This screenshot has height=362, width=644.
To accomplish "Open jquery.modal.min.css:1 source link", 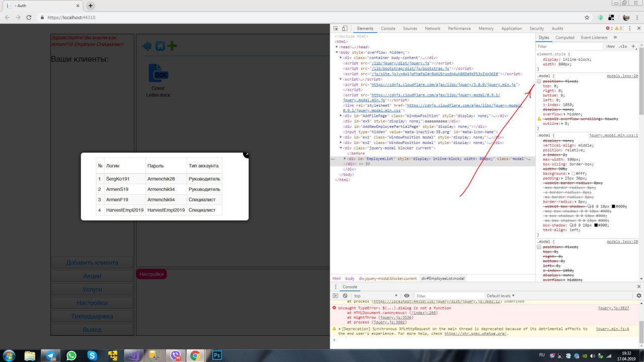I will (613, 135).
